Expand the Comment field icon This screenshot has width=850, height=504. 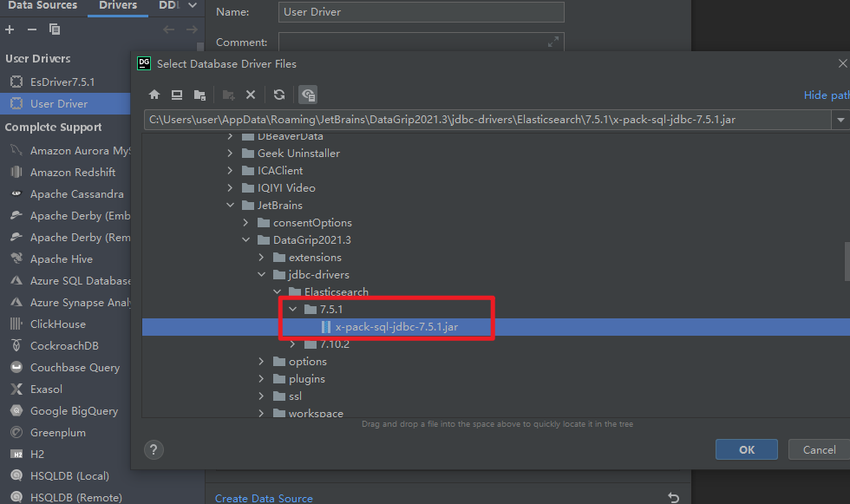tap(553, 42)
